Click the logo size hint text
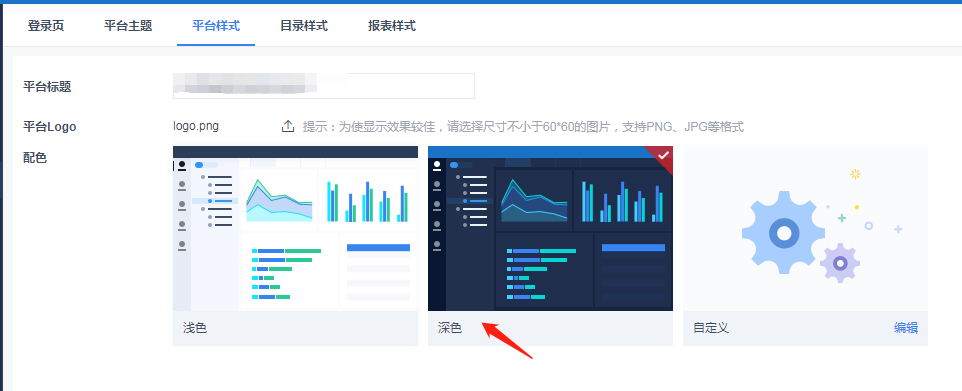The width and height of the screenshot is (962, 391). pyautogui.click(x=523, y=127)
